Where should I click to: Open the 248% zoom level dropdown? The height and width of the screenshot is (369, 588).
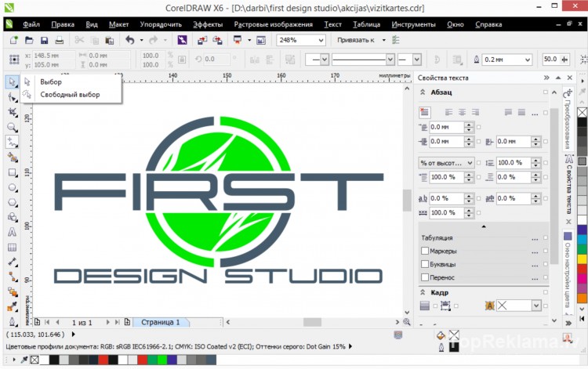pos(321,40)
